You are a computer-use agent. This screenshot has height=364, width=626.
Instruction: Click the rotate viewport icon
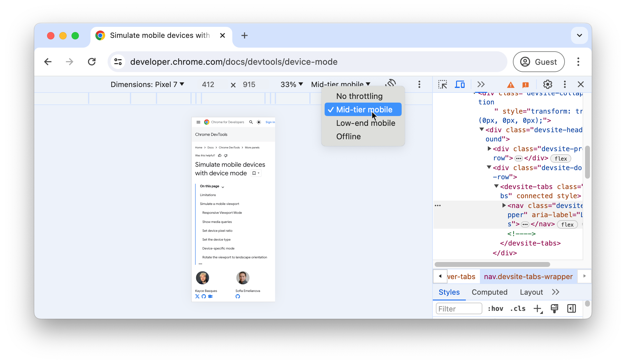tap(391, 84)
